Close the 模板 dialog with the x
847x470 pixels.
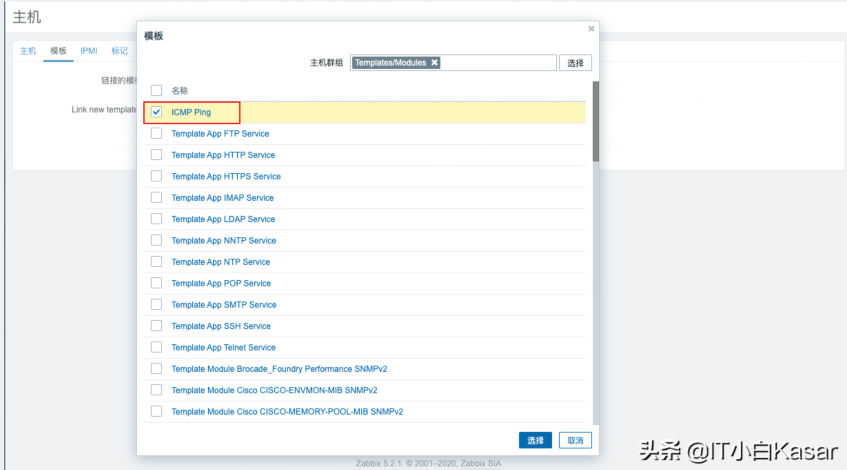(x=591, y=29)
